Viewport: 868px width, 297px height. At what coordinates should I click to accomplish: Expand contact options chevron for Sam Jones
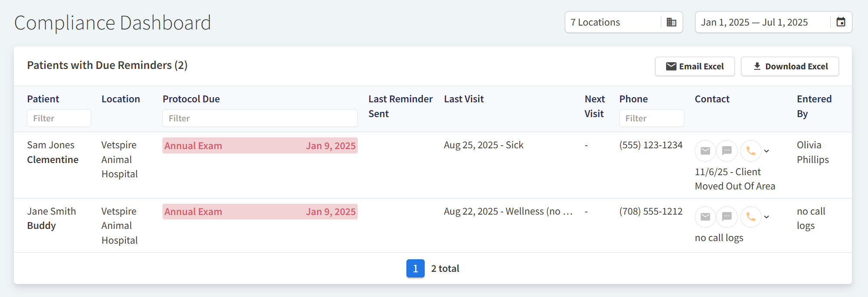click(767, 151)
